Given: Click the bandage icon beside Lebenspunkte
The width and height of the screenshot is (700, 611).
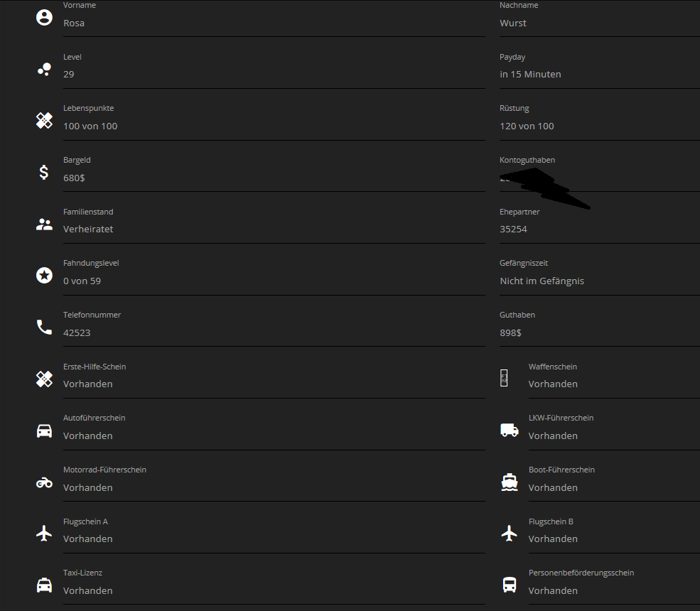Looking at the screenshot, I should [44, 120].
